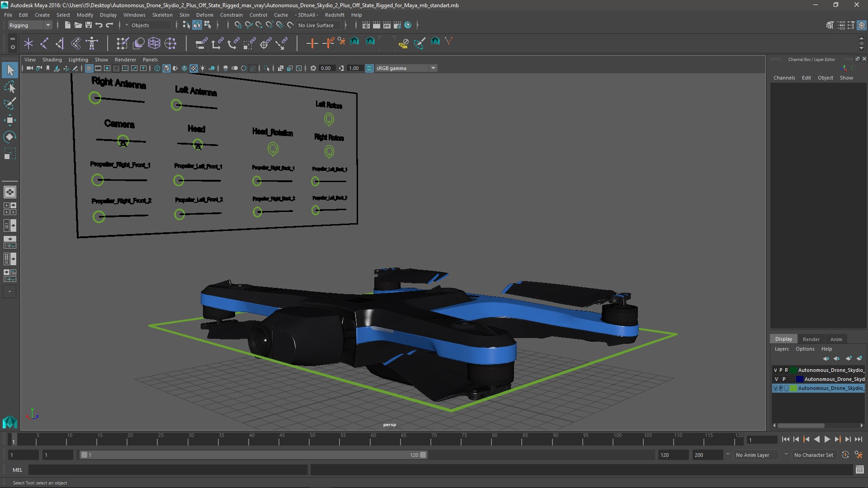Click the Create Lattice shelf icon

point(154,43)
